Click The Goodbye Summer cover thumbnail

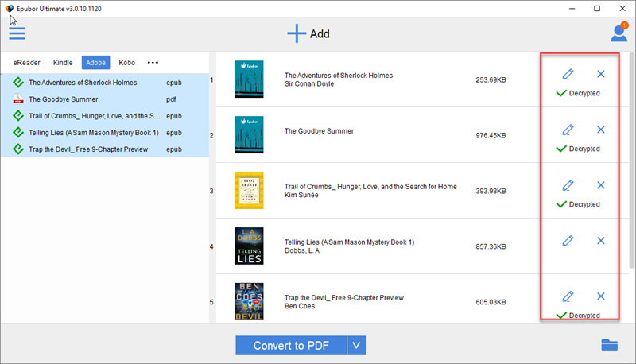249,134
